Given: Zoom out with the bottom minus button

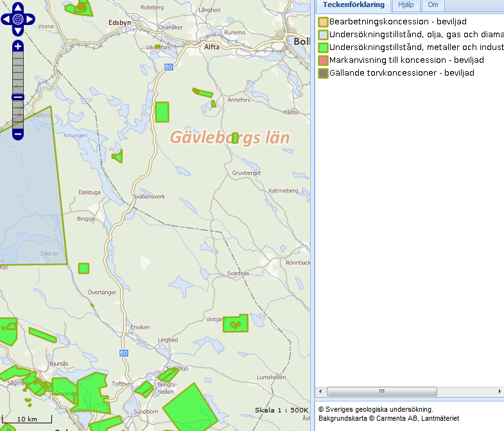Looking at the screenshot, I should tap(18, 134).
